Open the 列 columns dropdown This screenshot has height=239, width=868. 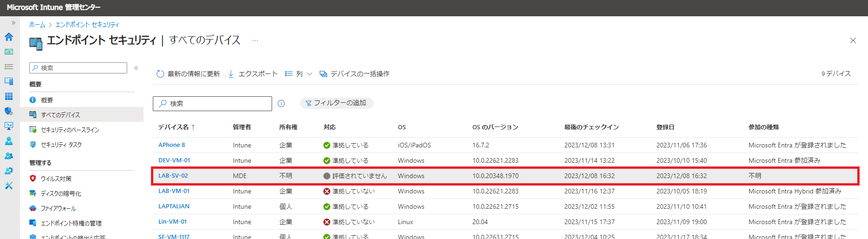click(299, 74)
